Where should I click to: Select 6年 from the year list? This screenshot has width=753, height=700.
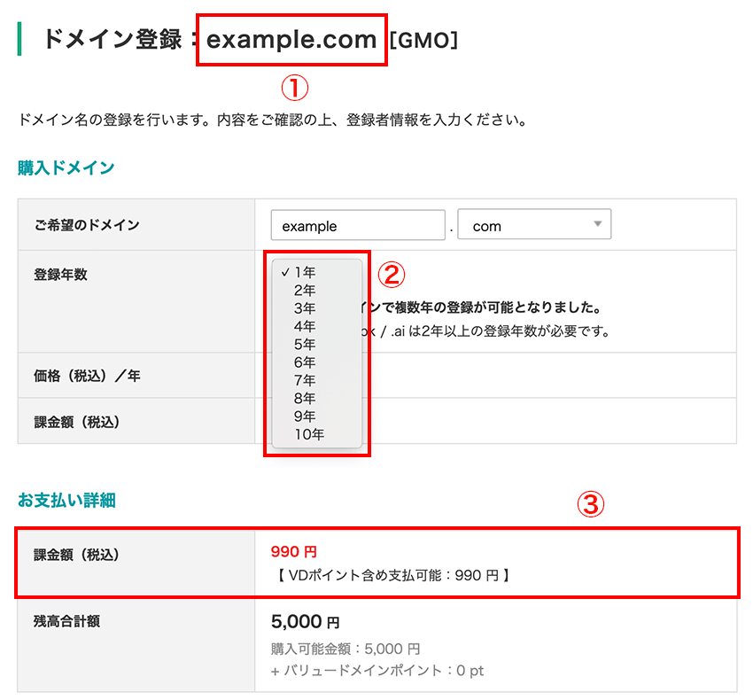305,362
